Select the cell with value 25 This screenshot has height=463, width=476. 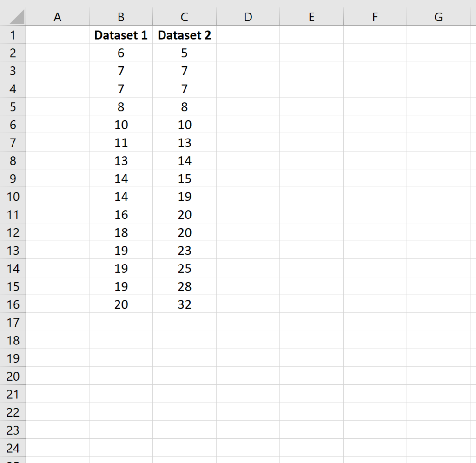click(x=184, y=268)
